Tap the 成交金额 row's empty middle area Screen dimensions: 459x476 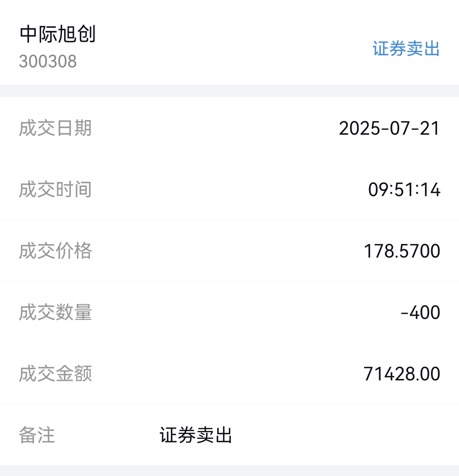click(x=227, y=373)
